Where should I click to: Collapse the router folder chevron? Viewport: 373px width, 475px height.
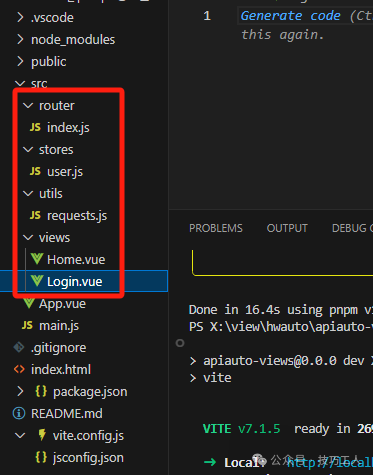pos(28,105)
